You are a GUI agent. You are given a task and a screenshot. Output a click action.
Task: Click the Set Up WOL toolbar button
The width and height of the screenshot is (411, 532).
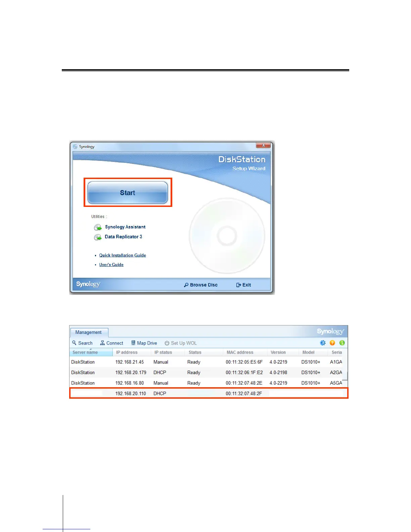click(x=181, y=343)
